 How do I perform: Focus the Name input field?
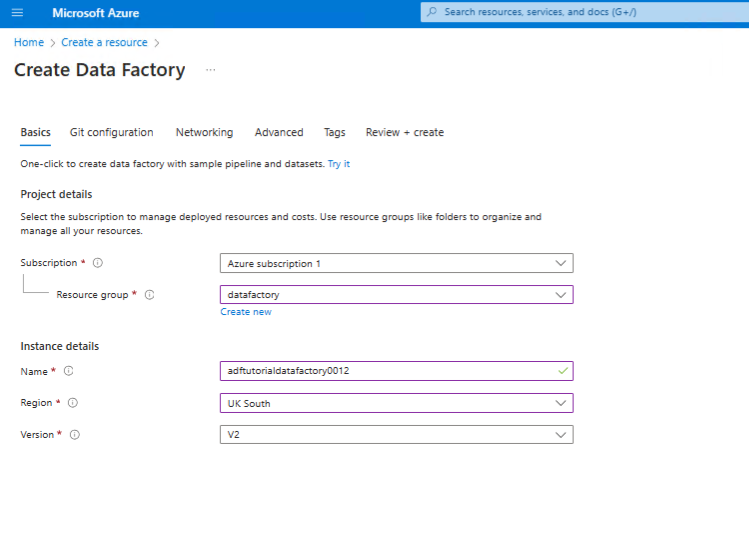click(x=396, y=371)
